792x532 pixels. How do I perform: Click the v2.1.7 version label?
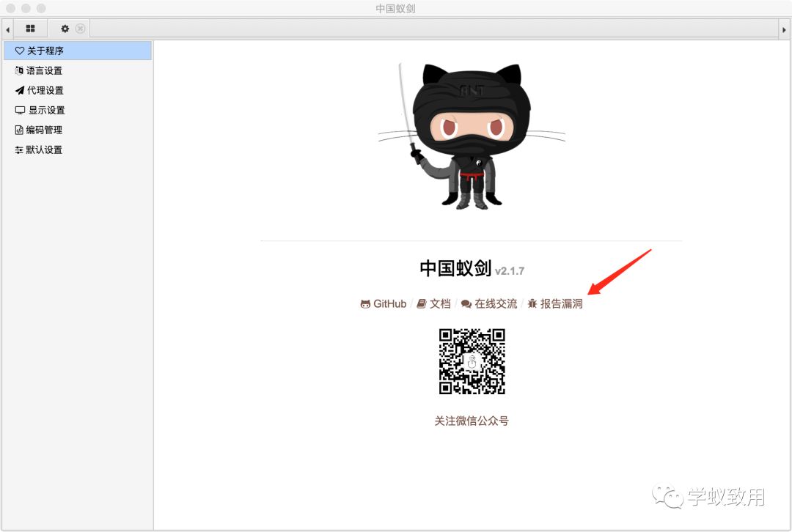tap(510, 271)
